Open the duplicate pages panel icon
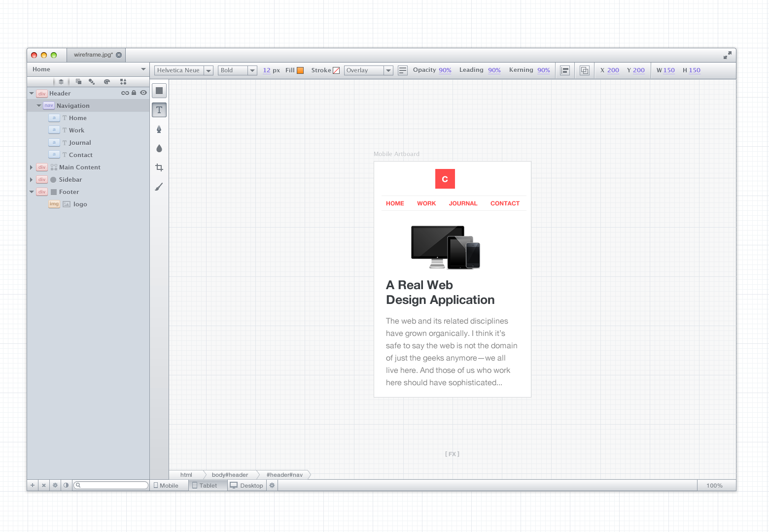769x532 pixels. [x=78, y=82]
